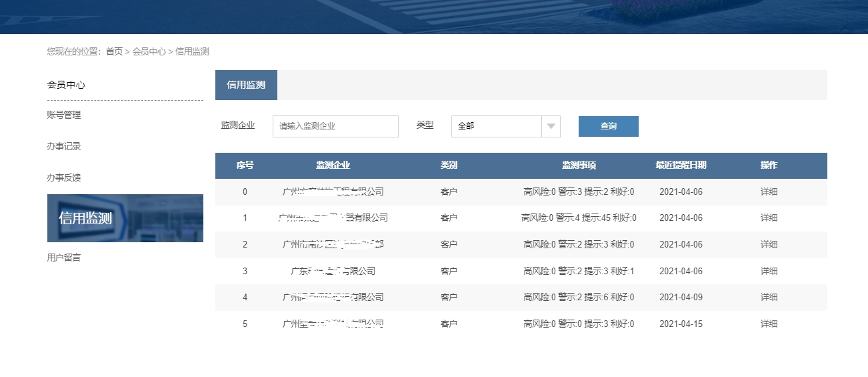The width and height of the screenshot is (868, 377).
Task: Select company name in row 3
Action: tap(333, 271)
